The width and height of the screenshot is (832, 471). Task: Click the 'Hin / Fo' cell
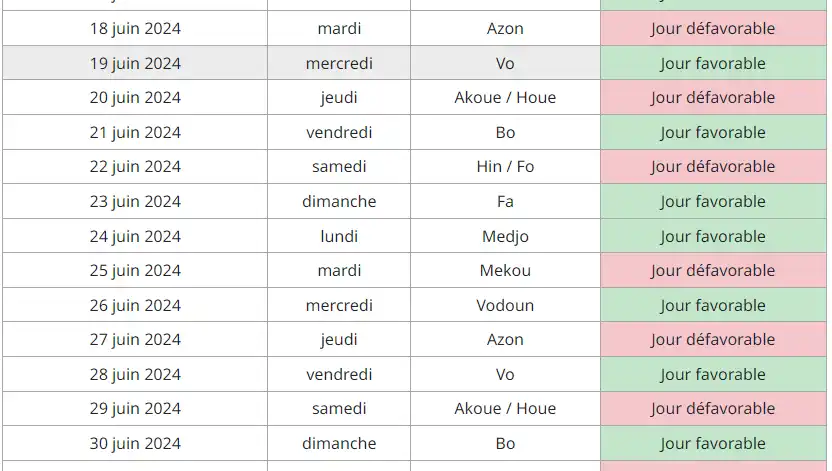505,167
